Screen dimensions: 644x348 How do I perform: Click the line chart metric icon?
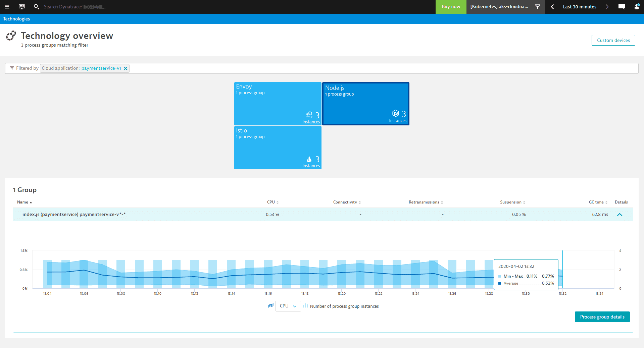pyautogui.click(x=271, y=306)
